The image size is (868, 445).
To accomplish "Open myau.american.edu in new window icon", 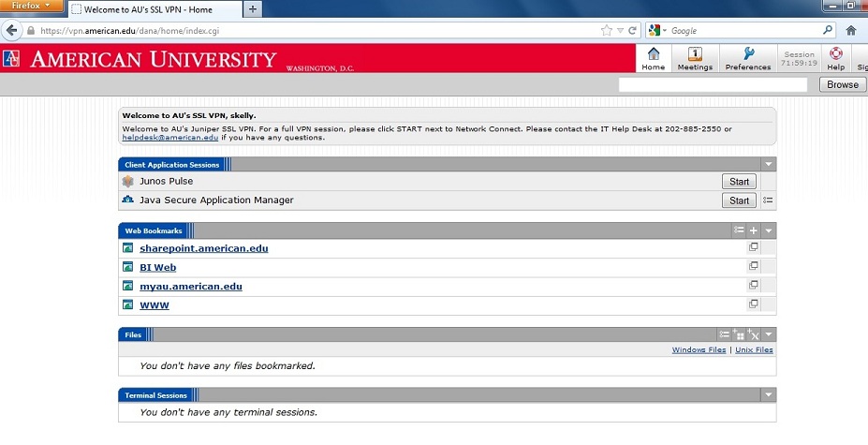I will 754,285.
